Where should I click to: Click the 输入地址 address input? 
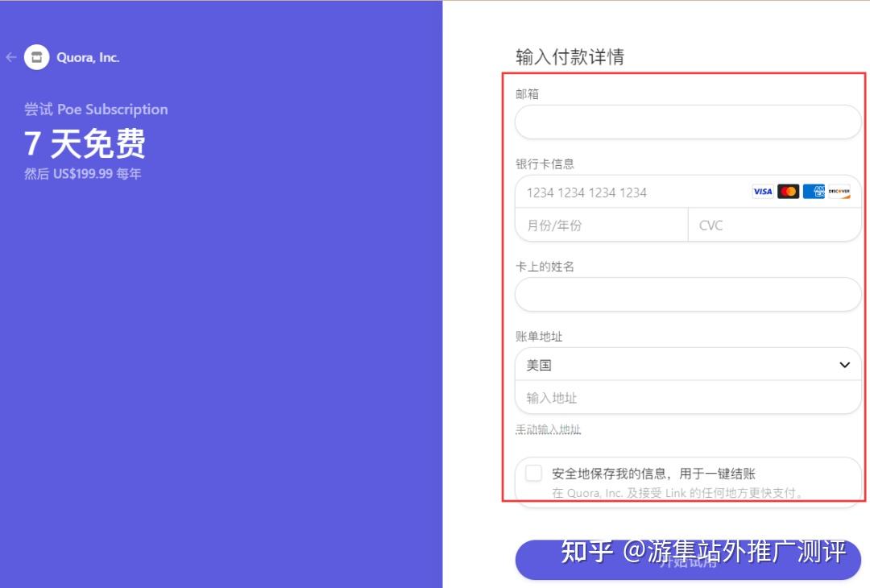click(689, 396)
